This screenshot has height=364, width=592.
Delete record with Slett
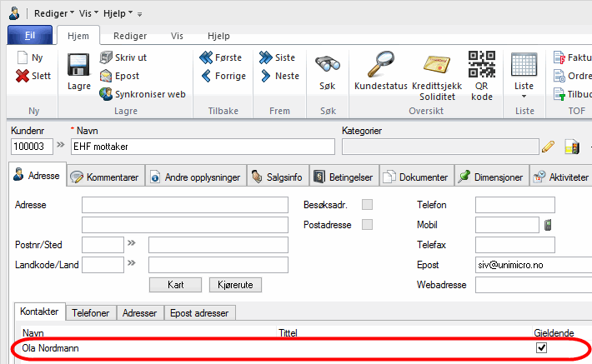[34, 76]
